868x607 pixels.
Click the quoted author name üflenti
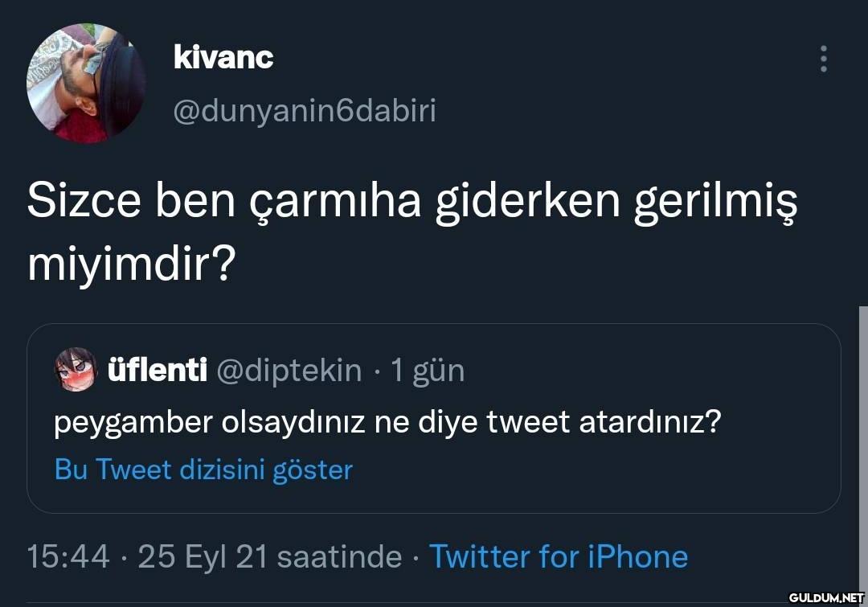tap(157, 371)
